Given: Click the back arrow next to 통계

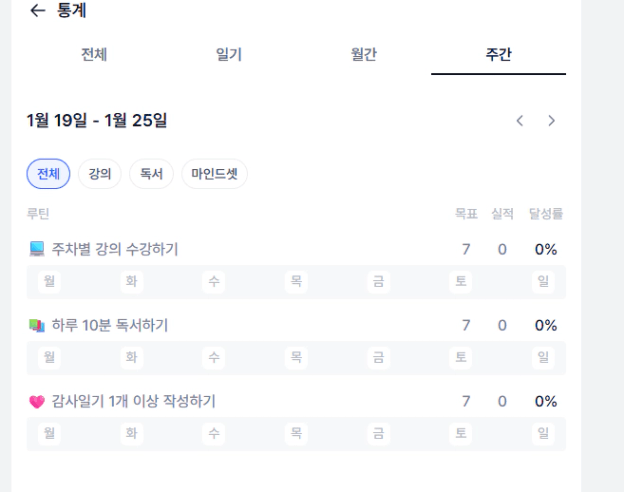Looking at the screenshot, I should coord(38,11).
